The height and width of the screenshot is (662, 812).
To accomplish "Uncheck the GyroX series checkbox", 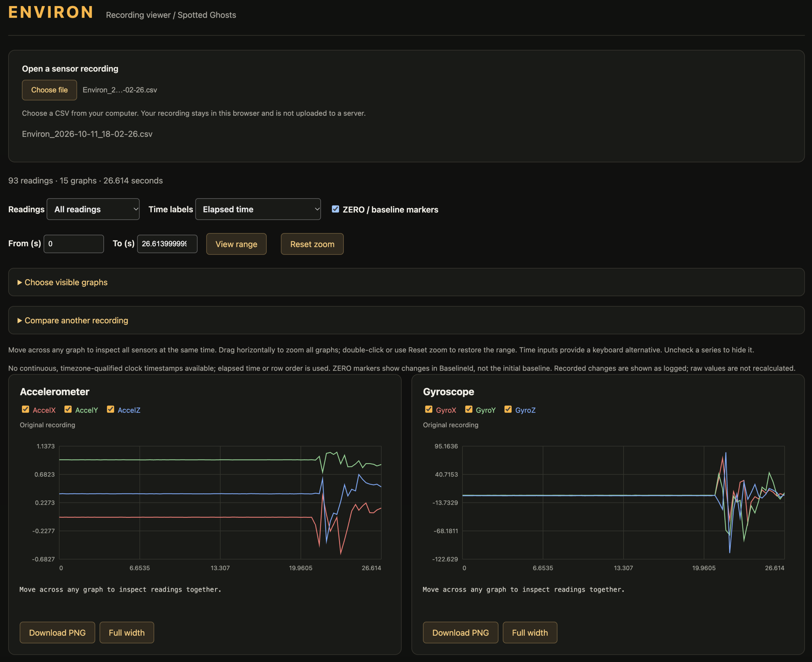I will 429,409.
